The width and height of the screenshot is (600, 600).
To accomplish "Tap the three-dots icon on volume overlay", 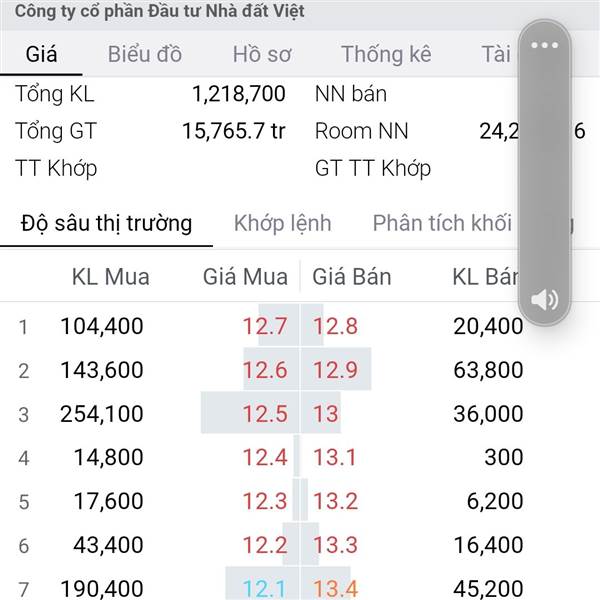I will pyautogui.click(x=545, y=45).
